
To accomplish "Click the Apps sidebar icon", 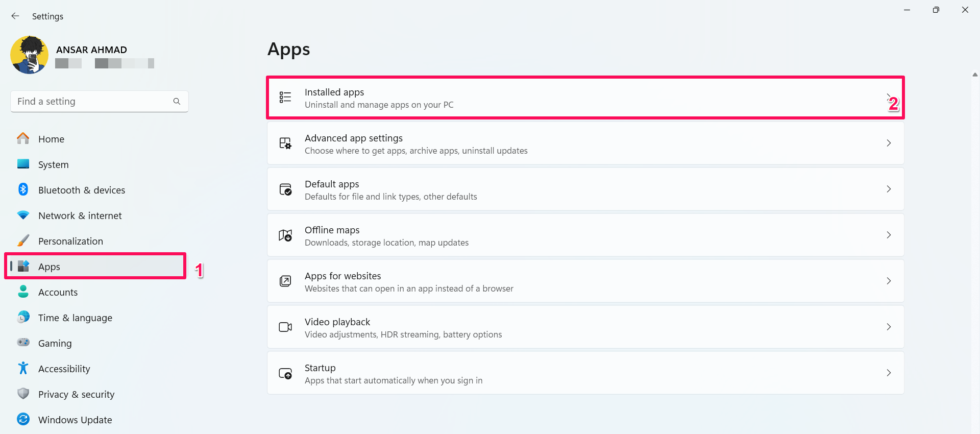I will tap(23, 266).
